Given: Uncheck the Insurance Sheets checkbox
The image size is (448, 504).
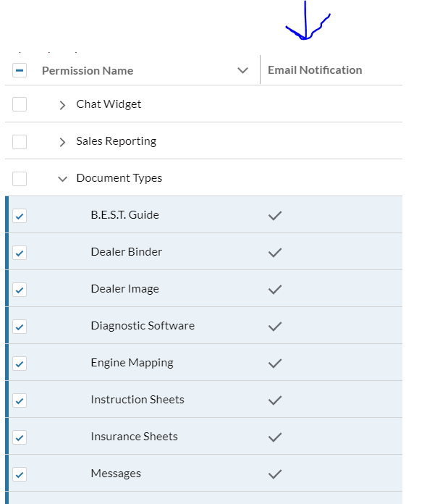Looking at the screenshot, I should coord(20,437).
